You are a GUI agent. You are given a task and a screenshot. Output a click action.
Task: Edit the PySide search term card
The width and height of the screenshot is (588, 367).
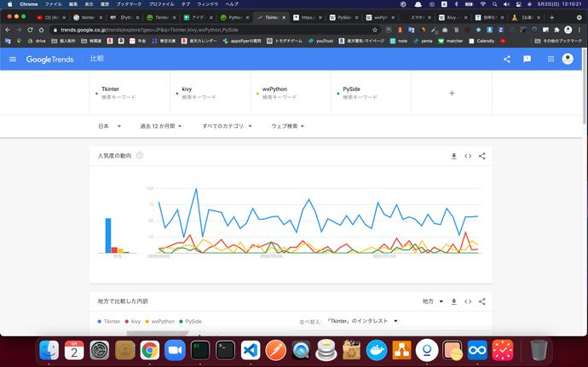(x=372, y=93)
